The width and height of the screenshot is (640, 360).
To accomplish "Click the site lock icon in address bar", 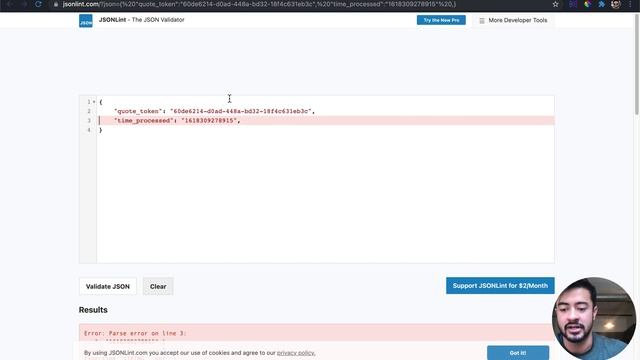I will (x=56, y=4).
